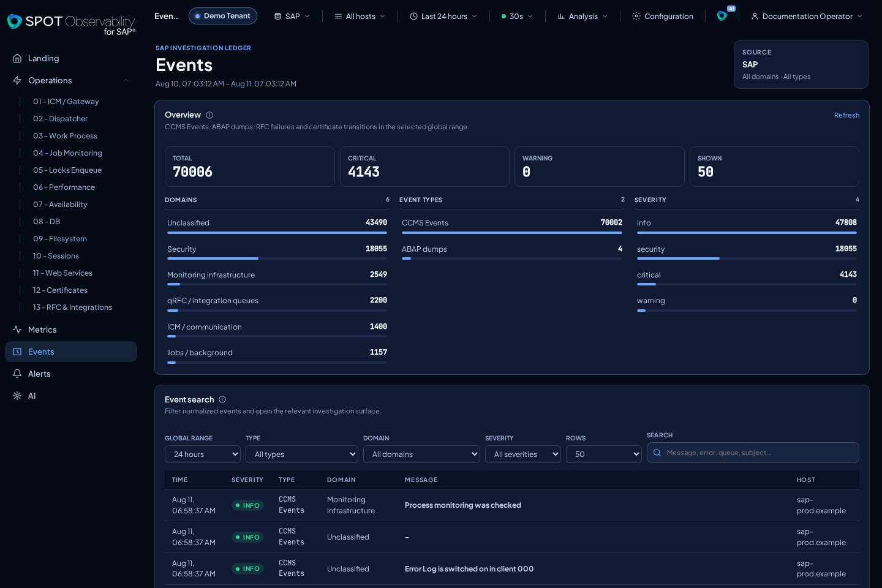The width and height of the screenshot is (882, 588).
Task: Click the Analysis chart icon
Action: 561,16
